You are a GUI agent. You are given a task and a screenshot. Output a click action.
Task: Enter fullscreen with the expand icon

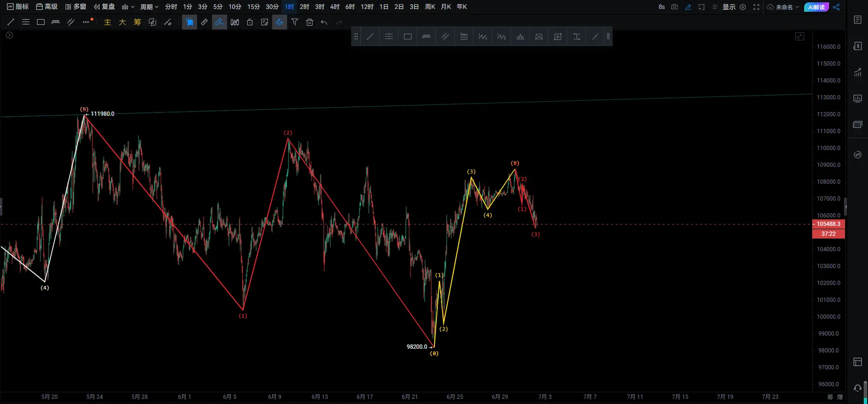click(x=756, y=7)
